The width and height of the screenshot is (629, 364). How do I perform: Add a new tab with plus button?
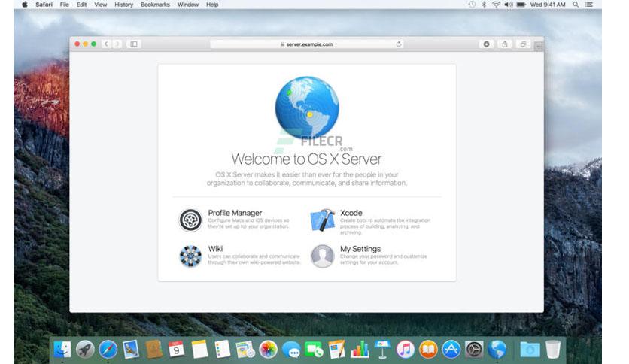click(539, 47)
